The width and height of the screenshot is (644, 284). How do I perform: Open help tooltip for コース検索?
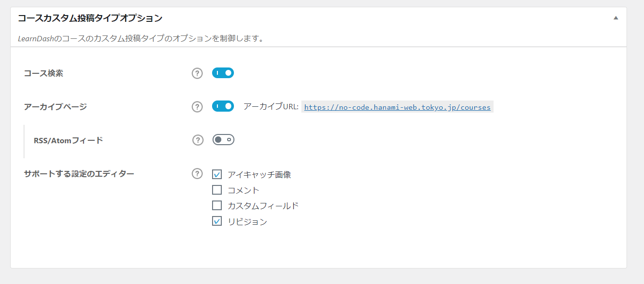coord(197,73)
